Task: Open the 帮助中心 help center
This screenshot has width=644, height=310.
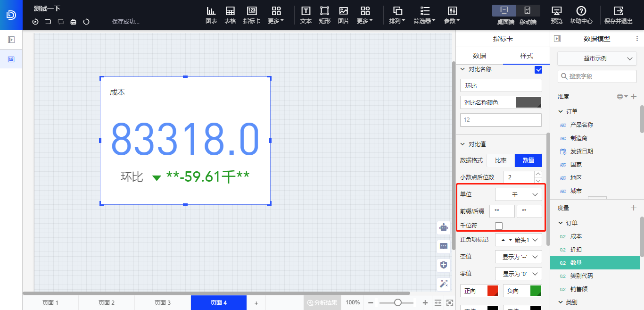Action: pos(581,15)
